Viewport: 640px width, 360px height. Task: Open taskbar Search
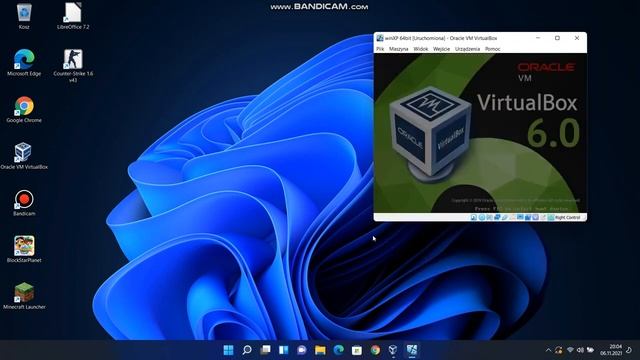(x=247, y=350)
